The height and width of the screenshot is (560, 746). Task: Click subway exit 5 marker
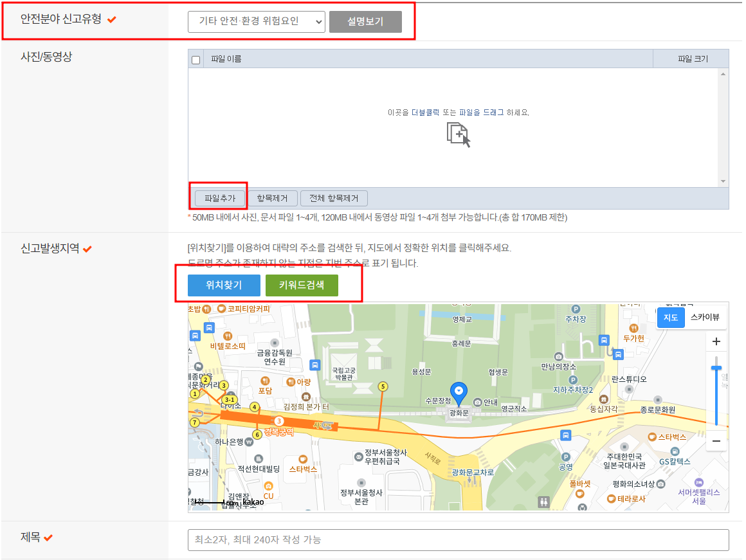(383, 386)
